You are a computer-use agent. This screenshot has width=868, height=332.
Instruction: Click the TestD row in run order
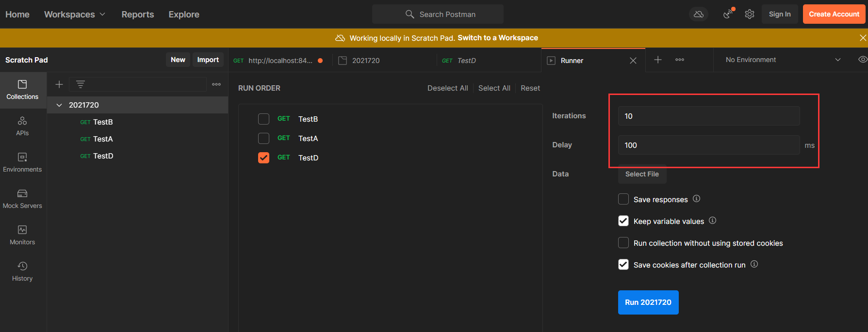(390, 158)
